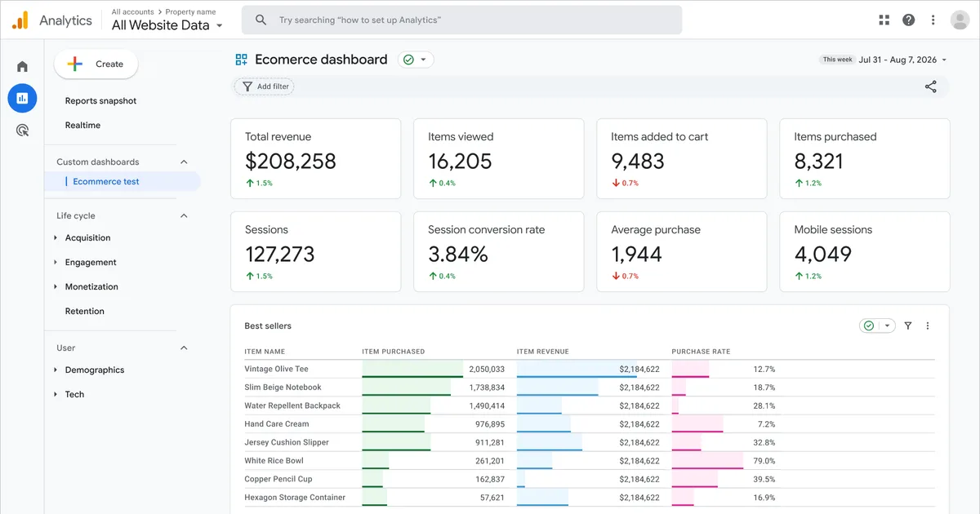980x514 pixels.
Task: Open Reports snapshot
Action: (x=100, y=101)
